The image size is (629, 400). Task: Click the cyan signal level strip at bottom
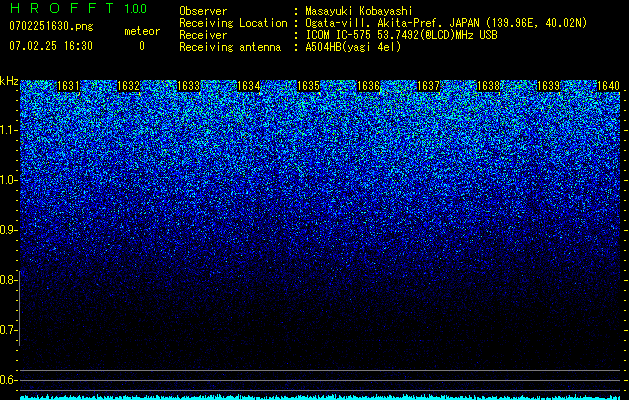click(x=321, y=397)
